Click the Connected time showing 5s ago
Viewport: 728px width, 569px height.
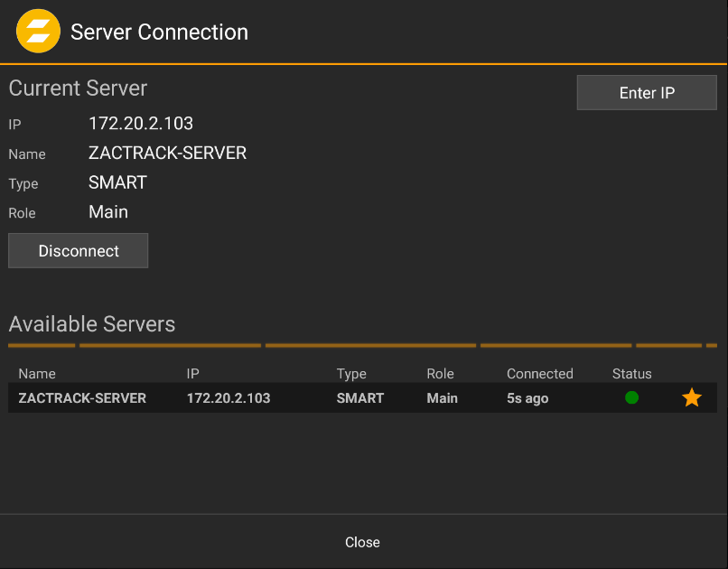point(527,397)
